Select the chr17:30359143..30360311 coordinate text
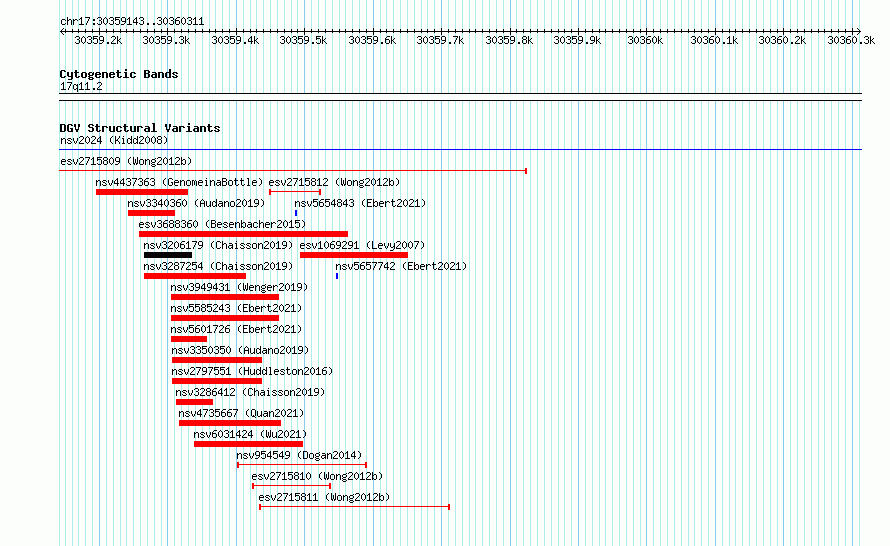Screen dimensions: 890x546 132,22
